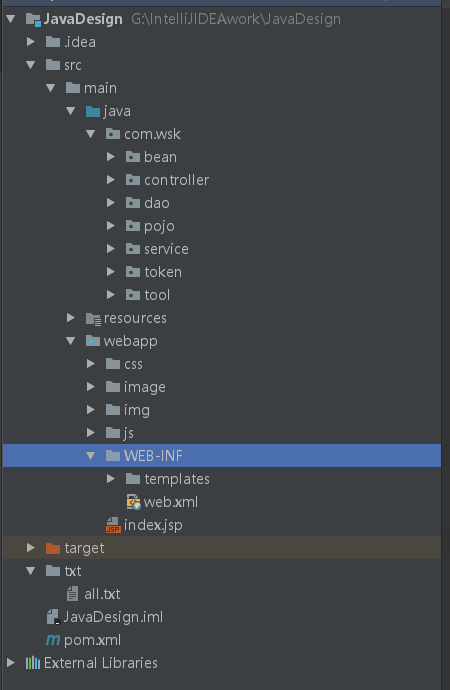Select the css folder
This screenshot has width=450, height=690.
point(133,364)
